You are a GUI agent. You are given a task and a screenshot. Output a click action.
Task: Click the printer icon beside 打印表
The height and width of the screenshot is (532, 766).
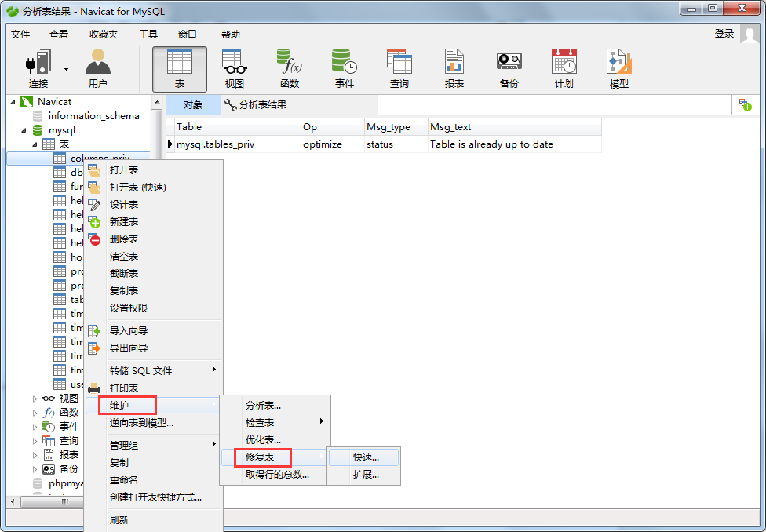pos(94,388)
